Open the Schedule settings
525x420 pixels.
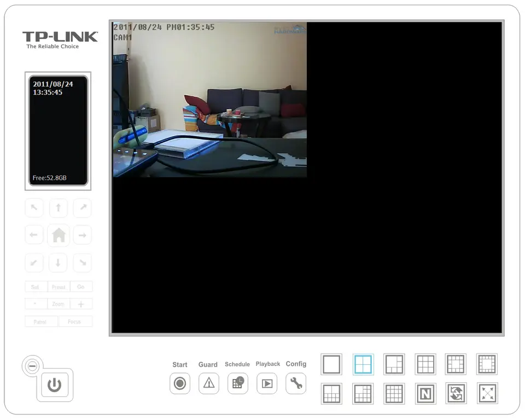click(x=237, y=383)
